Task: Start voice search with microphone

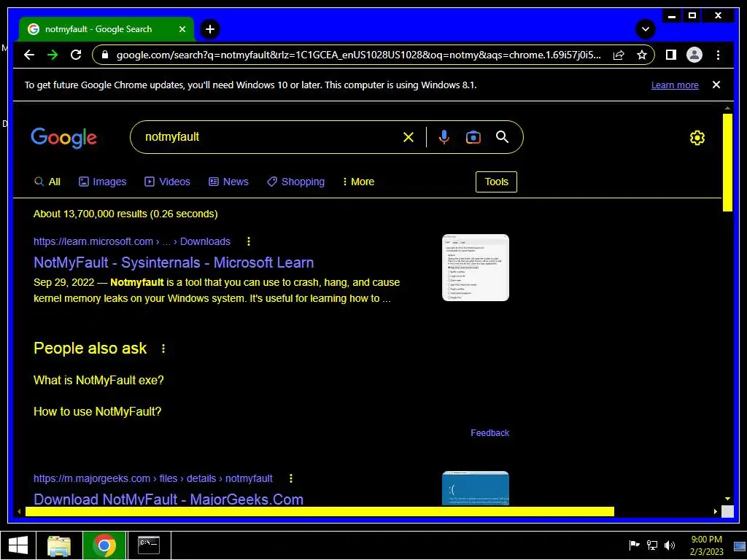Action: 444,137
